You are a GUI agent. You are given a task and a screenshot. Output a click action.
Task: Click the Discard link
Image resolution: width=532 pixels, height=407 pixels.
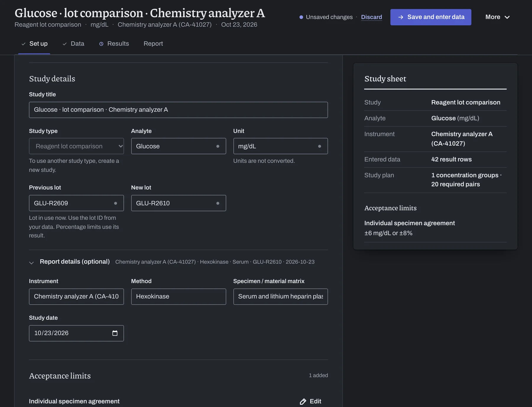click(x=372, y=17)
